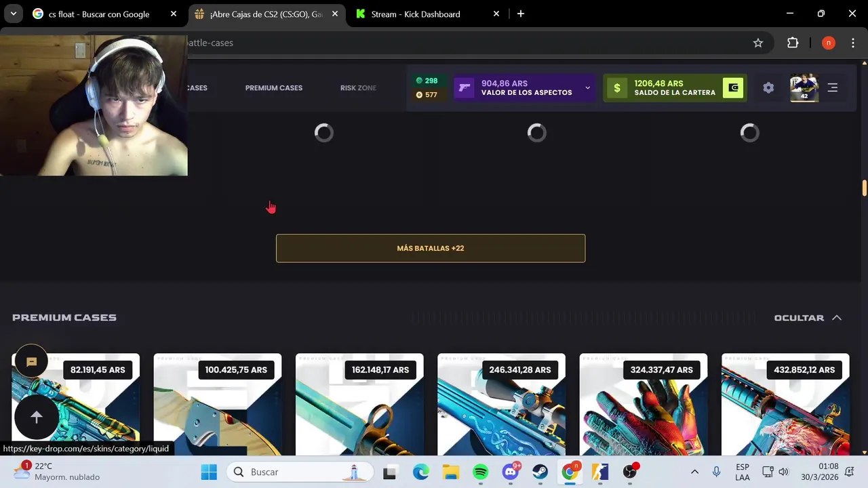Open the volume and network quick settings
868x488 pixels.
[776, 472]
